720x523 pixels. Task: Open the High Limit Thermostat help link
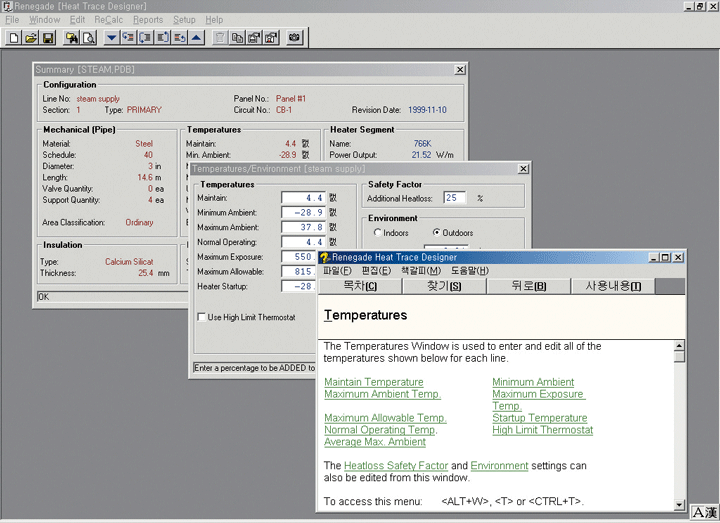[x=542, y=430]
